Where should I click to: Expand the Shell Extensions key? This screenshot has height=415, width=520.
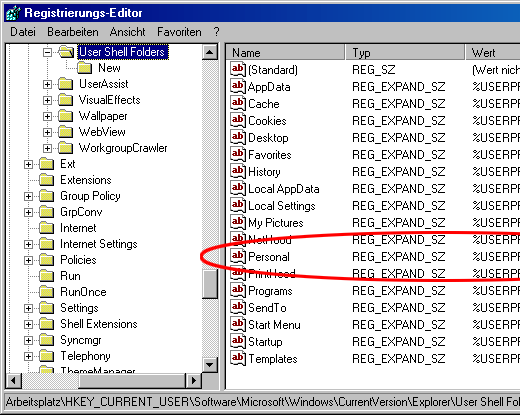pos(29,324)
